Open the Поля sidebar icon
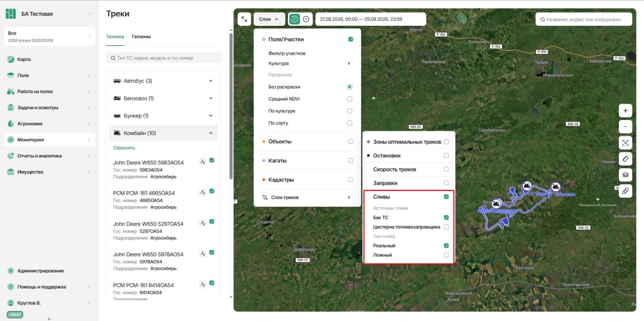The width and height of the screenshot is (644, 321). coord(11,75)
